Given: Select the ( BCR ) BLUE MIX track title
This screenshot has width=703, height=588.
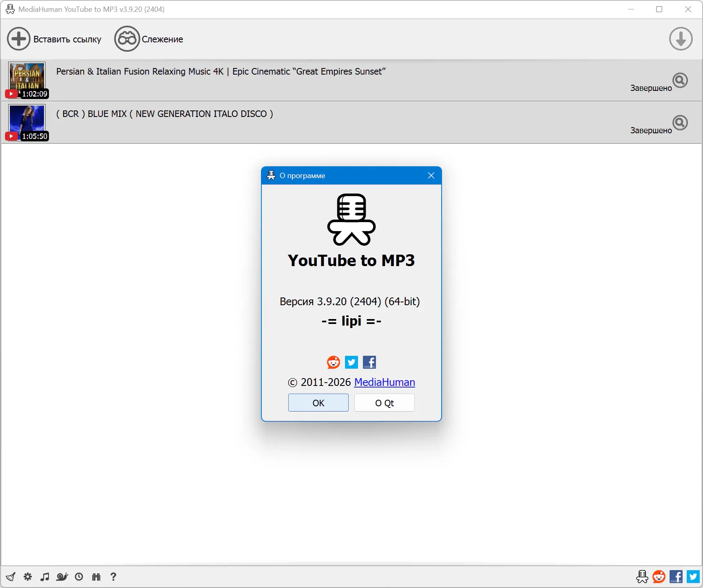Looking at the screenshot, I should (x=165, y=114).
